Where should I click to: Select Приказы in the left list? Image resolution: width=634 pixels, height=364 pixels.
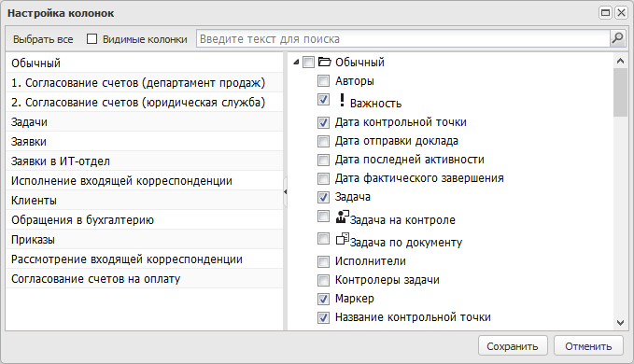(145, 240)
